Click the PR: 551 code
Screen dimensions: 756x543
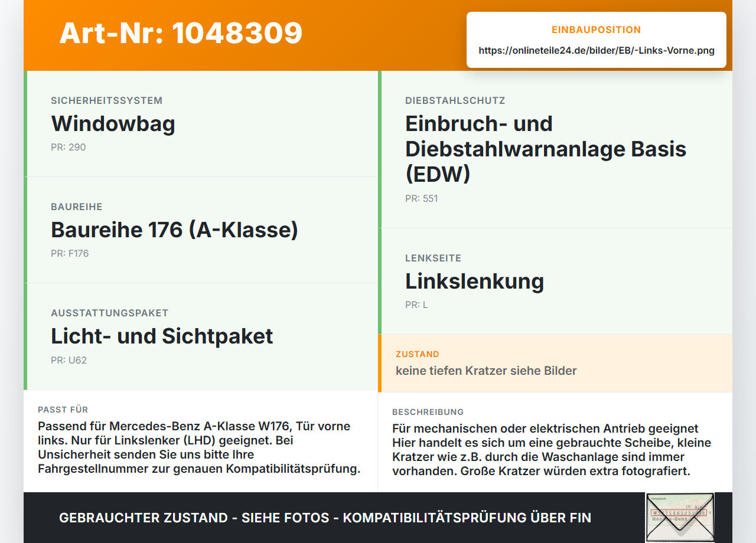point(422,198)
